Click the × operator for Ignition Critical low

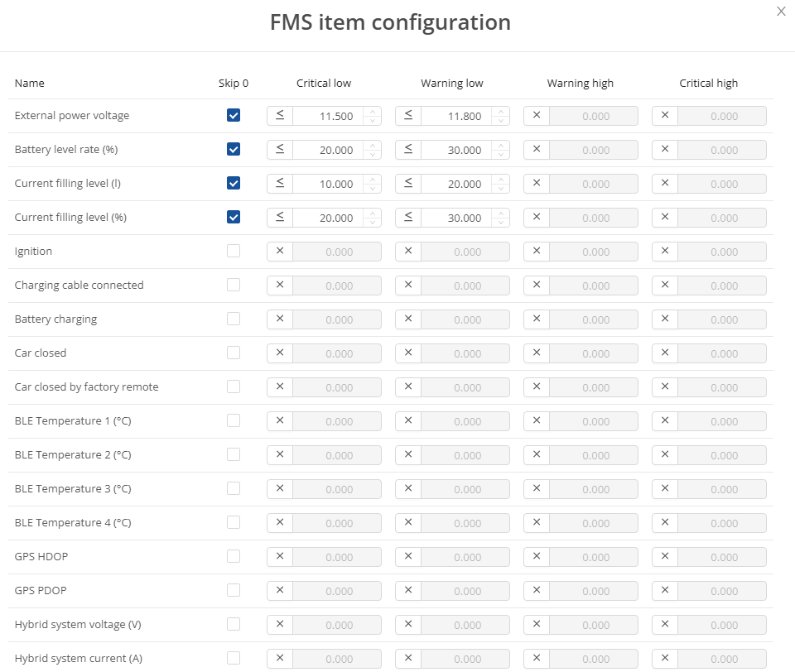(280, 252)
